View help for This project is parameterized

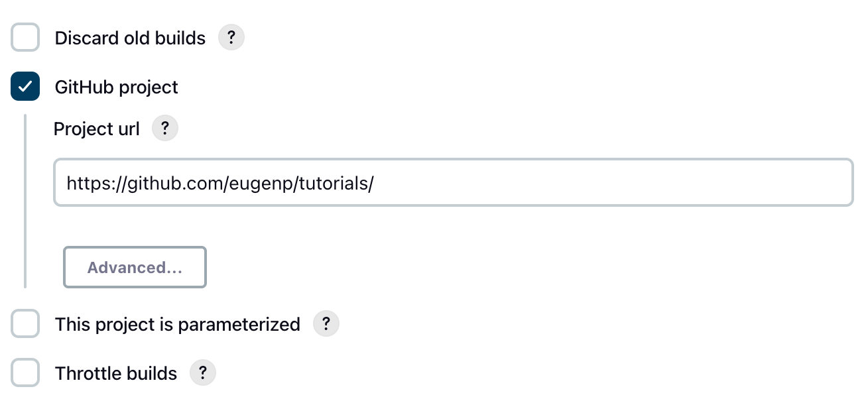[x=326, y=323]
